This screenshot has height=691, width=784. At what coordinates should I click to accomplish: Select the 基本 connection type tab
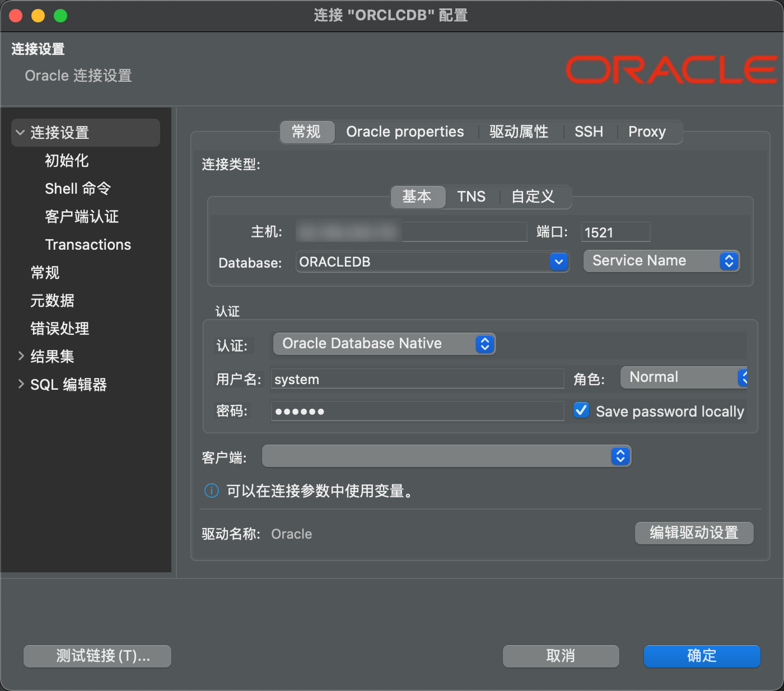418,197
